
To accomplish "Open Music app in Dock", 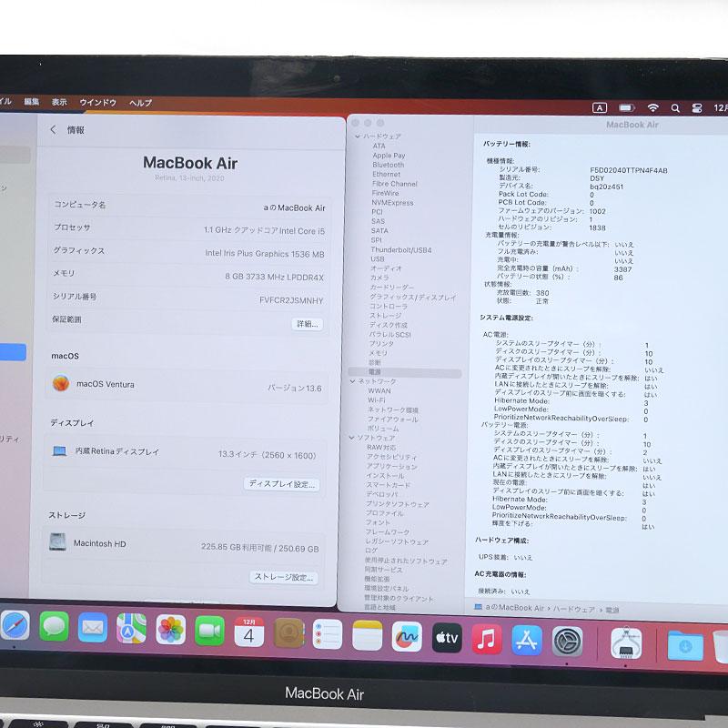I will (x=487, y=640).
